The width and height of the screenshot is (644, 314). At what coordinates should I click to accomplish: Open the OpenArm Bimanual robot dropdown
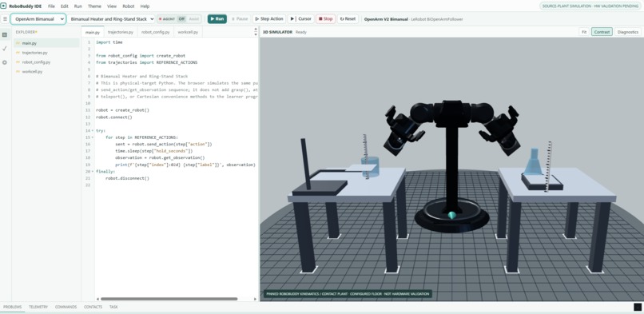[x=38, y=19]
